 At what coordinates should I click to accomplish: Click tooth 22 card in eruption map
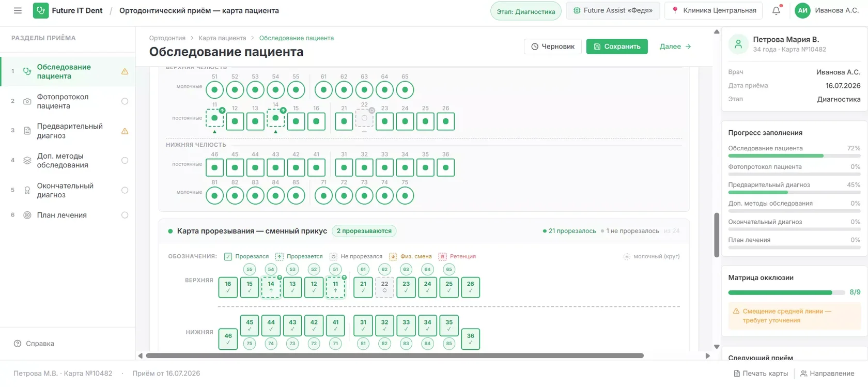click(384, 288)
